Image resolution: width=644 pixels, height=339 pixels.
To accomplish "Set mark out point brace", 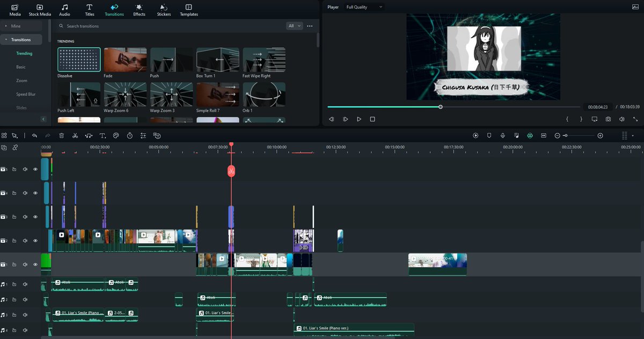I will [581, 119].
